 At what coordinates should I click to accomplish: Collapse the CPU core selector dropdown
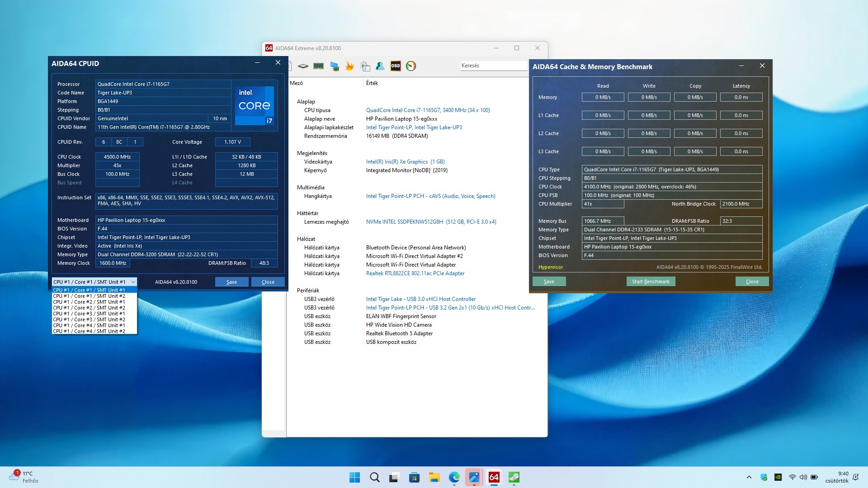pos(133,282)
